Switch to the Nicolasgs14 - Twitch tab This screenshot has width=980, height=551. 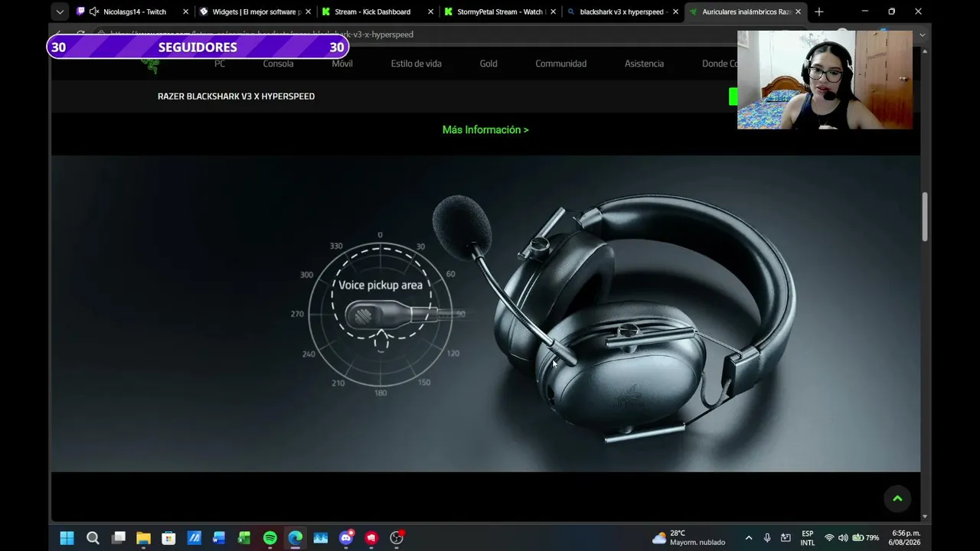135,12
